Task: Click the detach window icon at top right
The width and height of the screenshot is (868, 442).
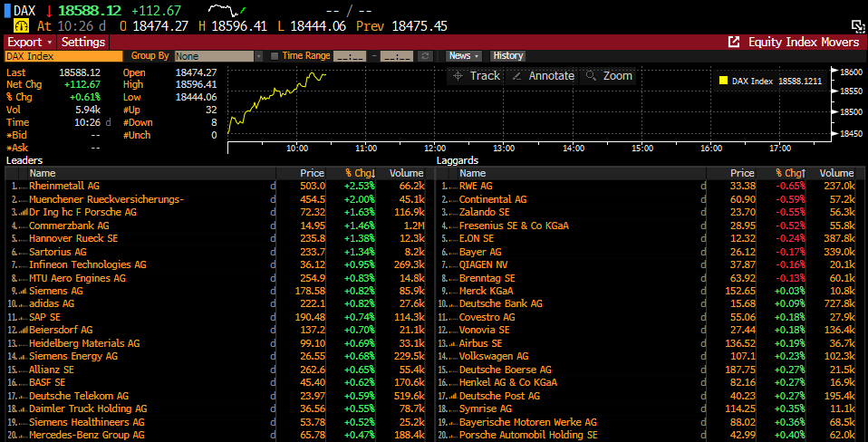Action: click(x=854, y=26)
